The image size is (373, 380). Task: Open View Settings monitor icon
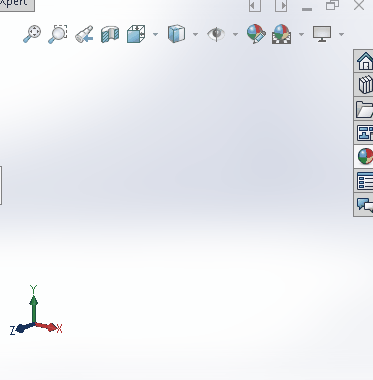coord(322,34)
